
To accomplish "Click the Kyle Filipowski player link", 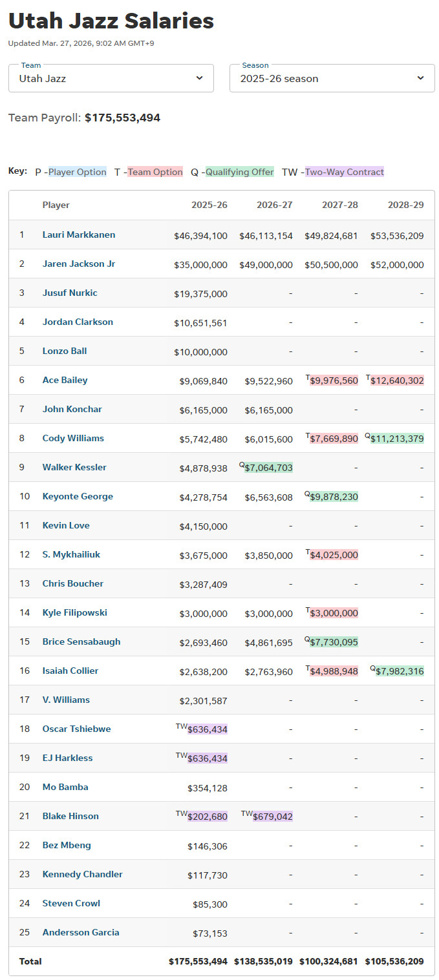I will [75, 612].
